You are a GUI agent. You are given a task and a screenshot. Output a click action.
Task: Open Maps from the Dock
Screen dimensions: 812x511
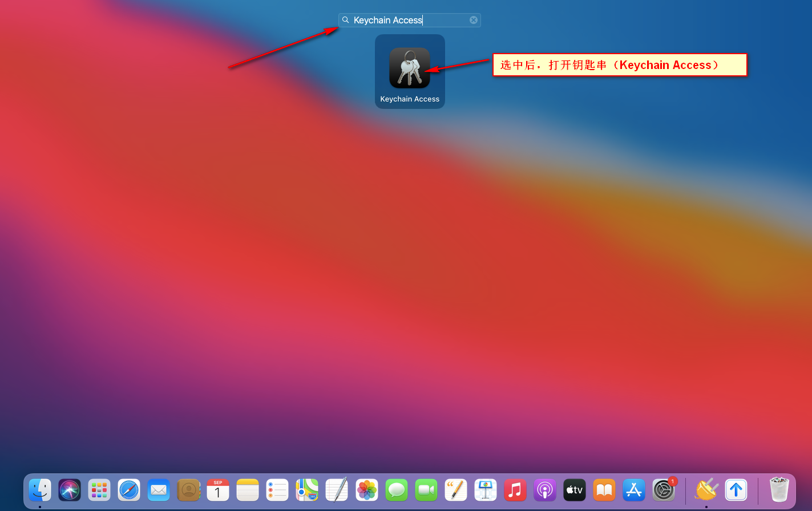[307, 490]
